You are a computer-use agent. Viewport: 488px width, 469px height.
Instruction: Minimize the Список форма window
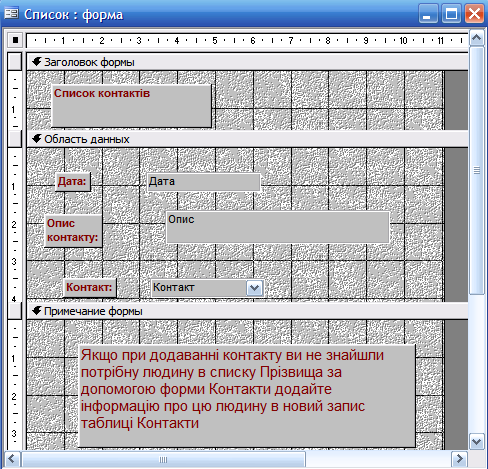point(428,13)
